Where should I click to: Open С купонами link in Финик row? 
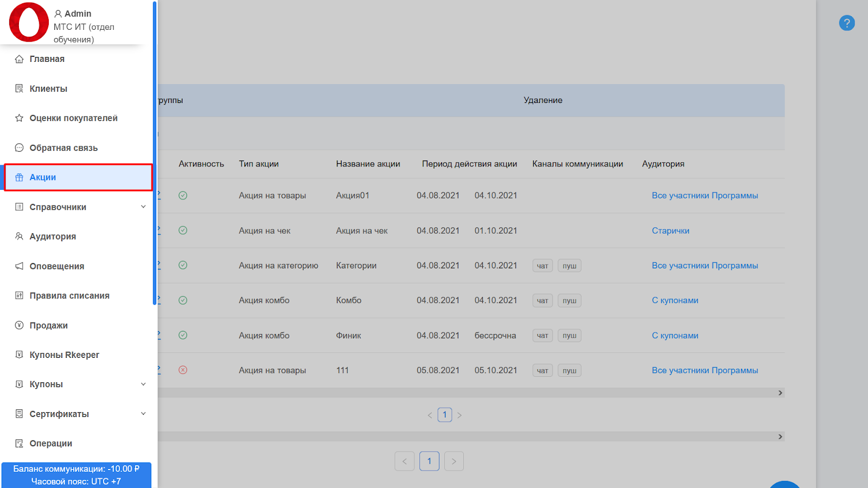pyautogui.click(x=675, y=336)
